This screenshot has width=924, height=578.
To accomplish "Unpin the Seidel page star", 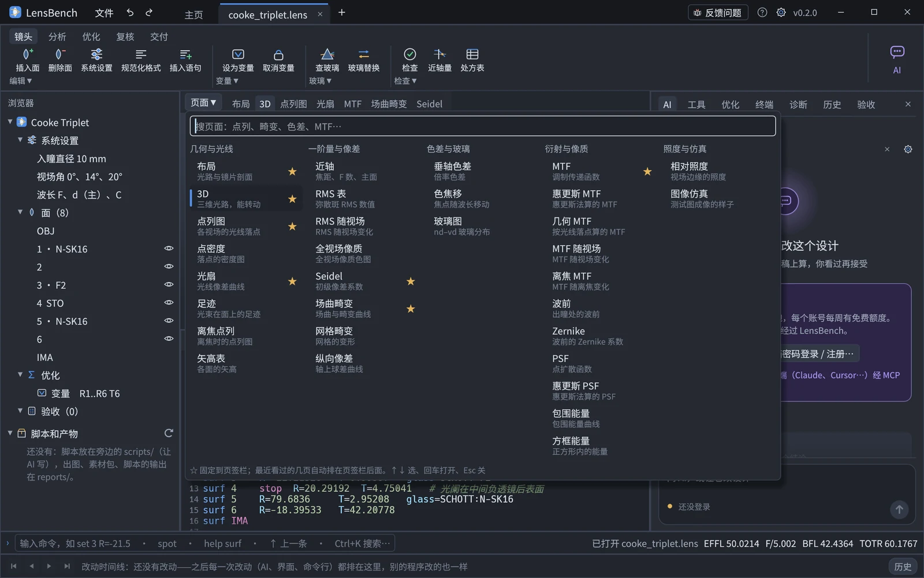I will pyautogui.click(x=411, y=281).
